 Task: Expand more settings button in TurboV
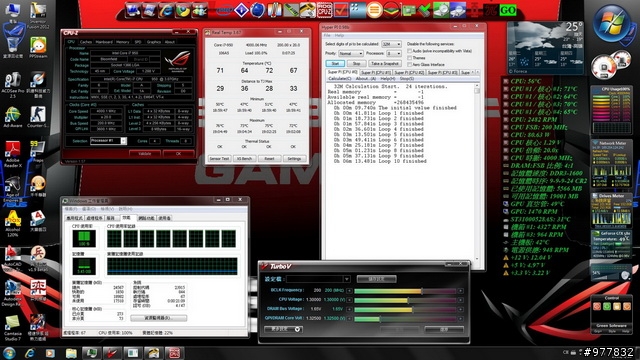coord(283,329)
